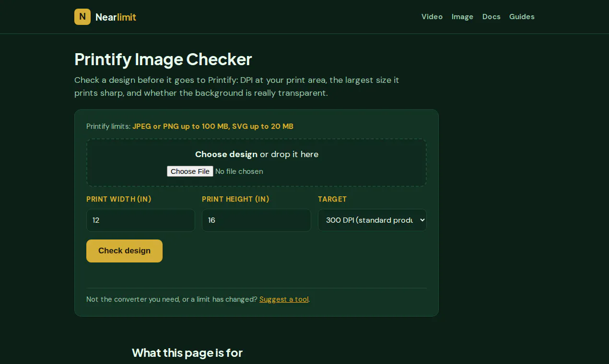Follow the 'Suggest a tool' link
This screenshot has width=609, height=364.
tap(284, 299)
